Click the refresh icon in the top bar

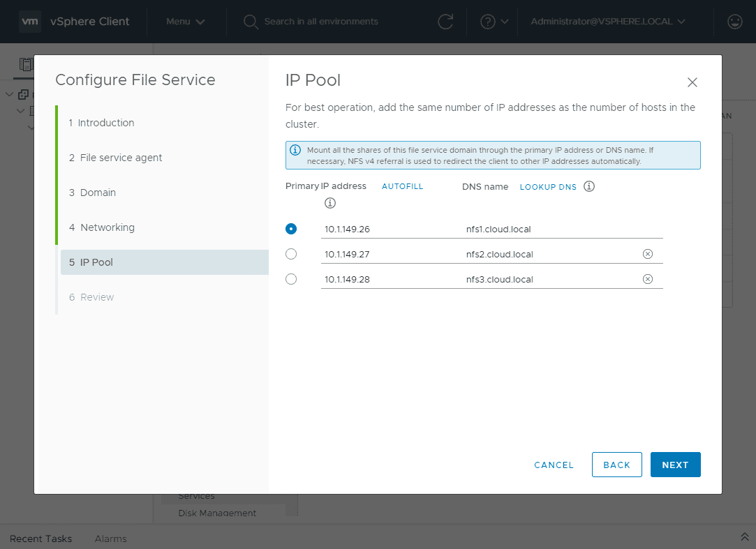[x=446, y=22]
